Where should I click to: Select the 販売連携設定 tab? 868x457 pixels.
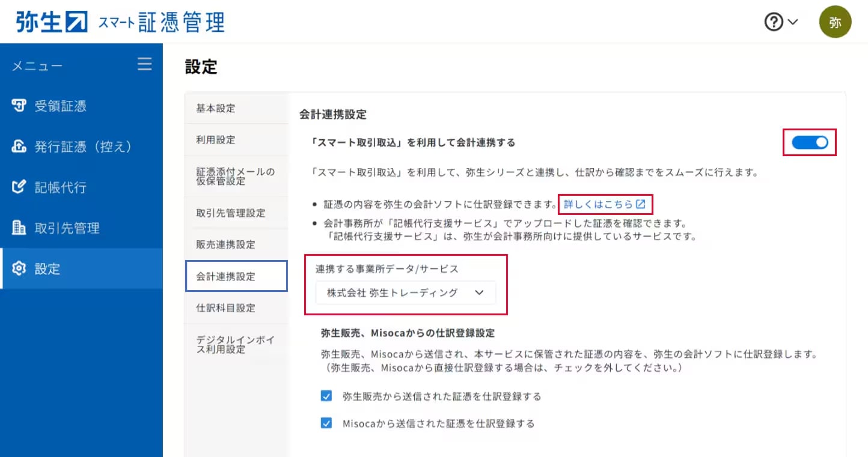pos(225,245)
